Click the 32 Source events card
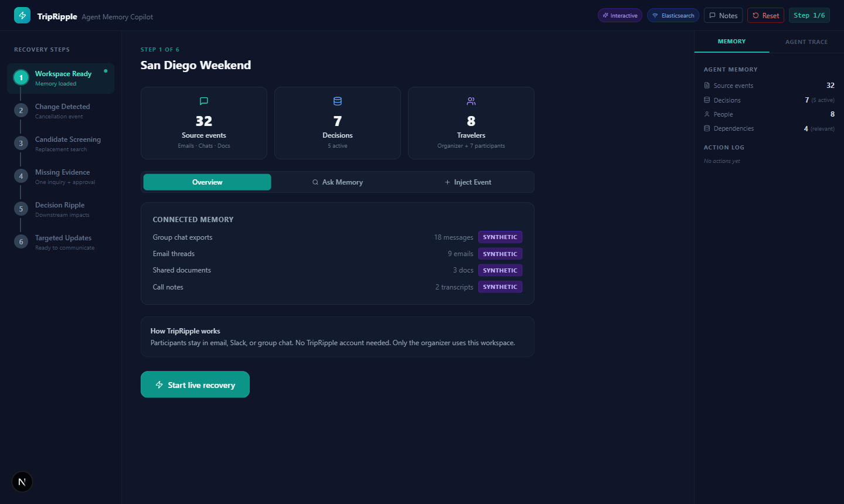 (204, 123)
